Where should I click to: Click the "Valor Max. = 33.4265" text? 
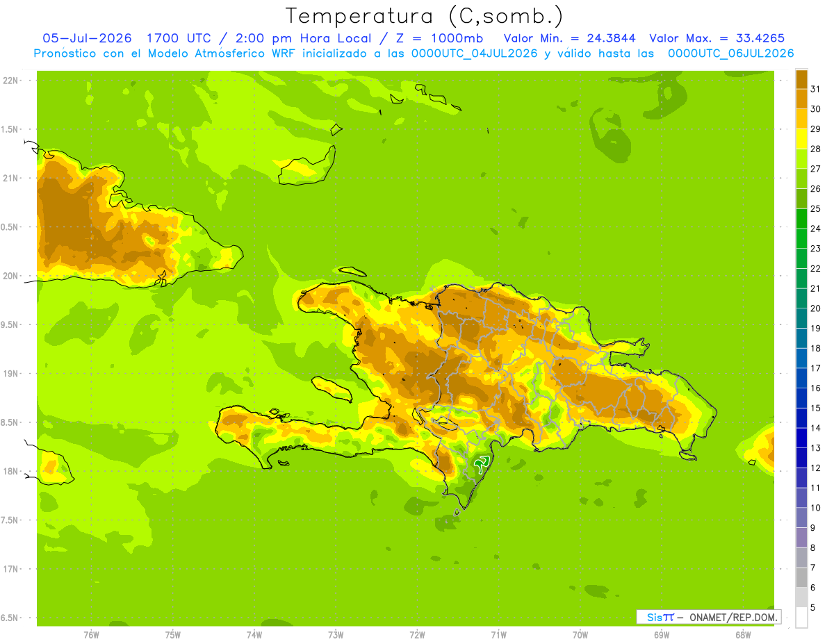click(x=717, y=38)
